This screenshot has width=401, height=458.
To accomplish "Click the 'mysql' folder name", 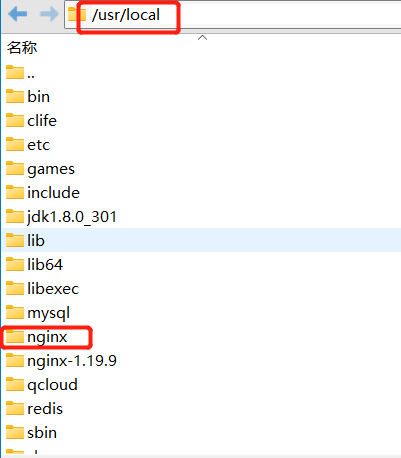I will click(x=49, y=314).
